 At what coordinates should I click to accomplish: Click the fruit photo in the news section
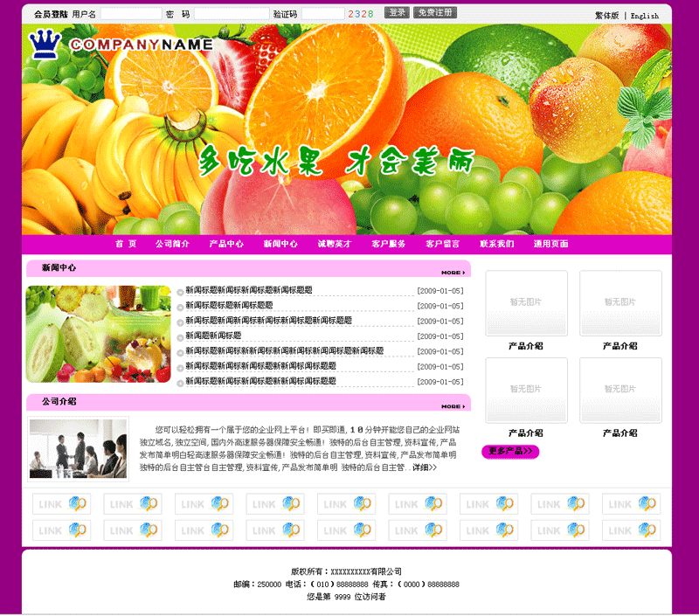pyautogui.click(x=99, y=334)
